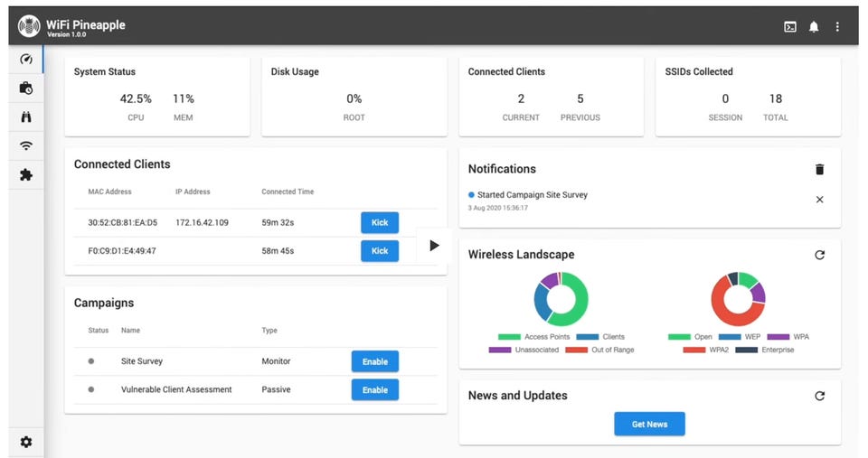Open the Recon binoculars sidebar icon
Viewport: 868px width, 458px height.
(26, 117)
